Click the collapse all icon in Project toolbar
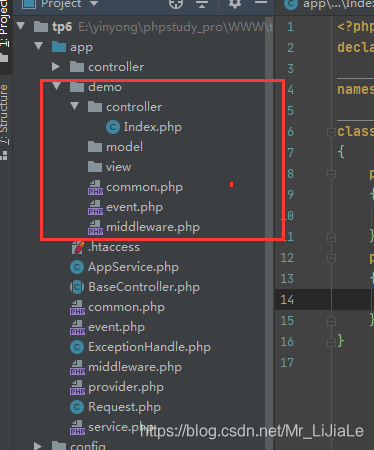 tap(202, 4)
